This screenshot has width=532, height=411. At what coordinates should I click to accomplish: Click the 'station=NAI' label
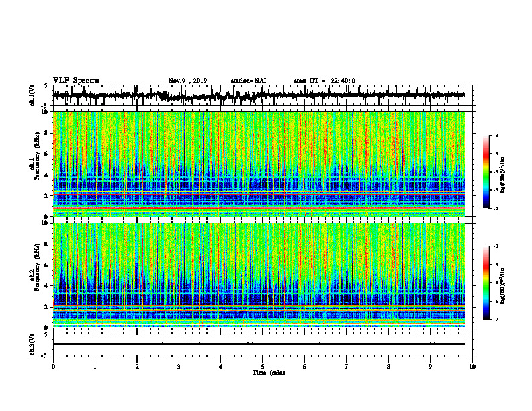point(249,81)
